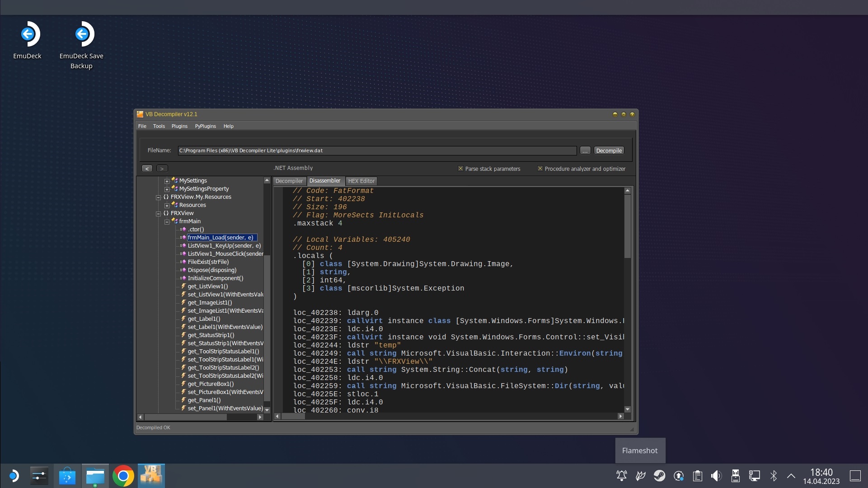Screen dimensions: 868x488
Task: Click the Bluetooth tray icon
Action: point(774,476)
